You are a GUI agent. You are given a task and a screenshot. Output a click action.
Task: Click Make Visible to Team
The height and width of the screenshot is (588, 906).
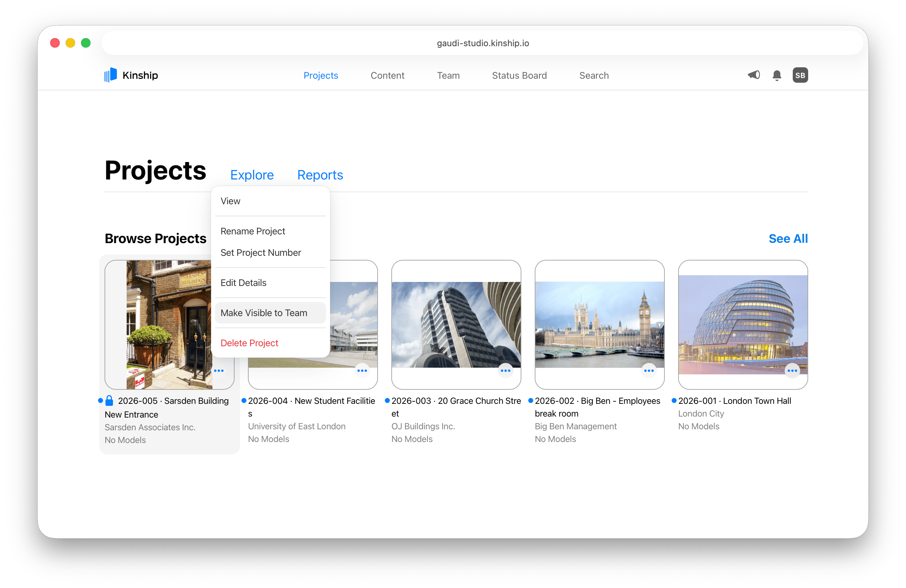270,313
